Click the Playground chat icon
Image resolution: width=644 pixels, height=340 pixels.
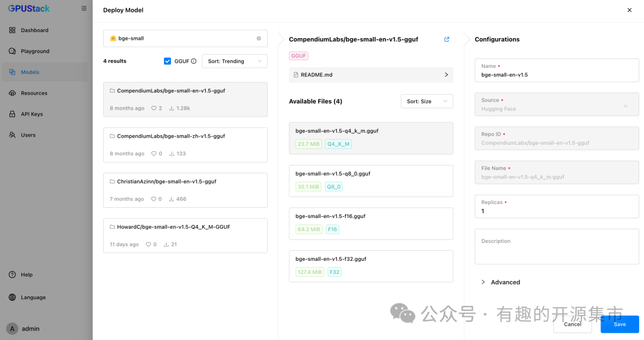(13, 51)
